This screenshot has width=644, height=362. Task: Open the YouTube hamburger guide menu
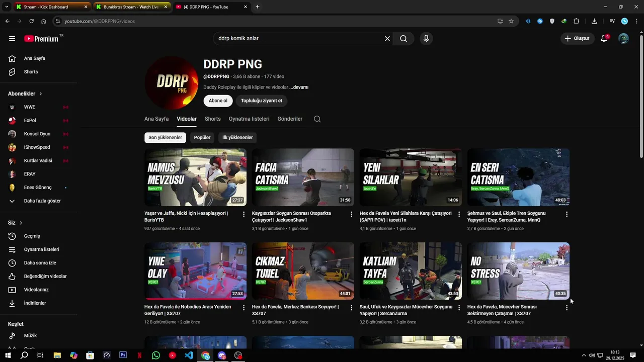[12, 39]
